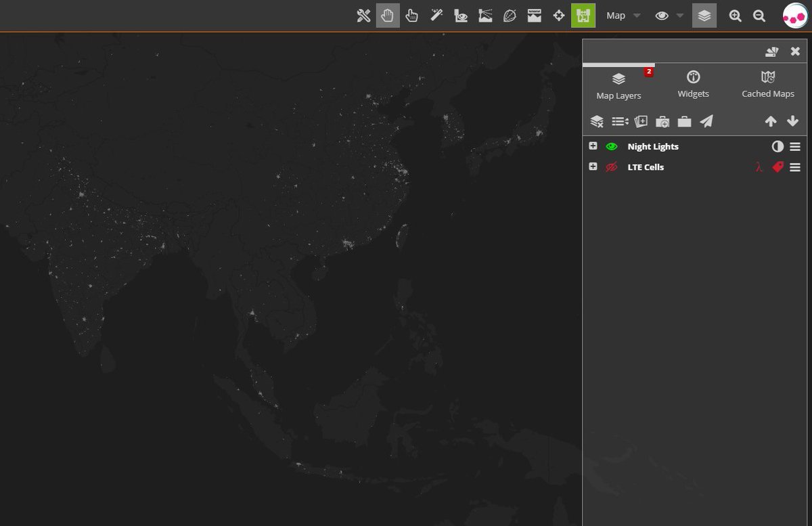Switch to the Widgets tab
This screenshot has height=526, width=812.
[x=693, y=85]
